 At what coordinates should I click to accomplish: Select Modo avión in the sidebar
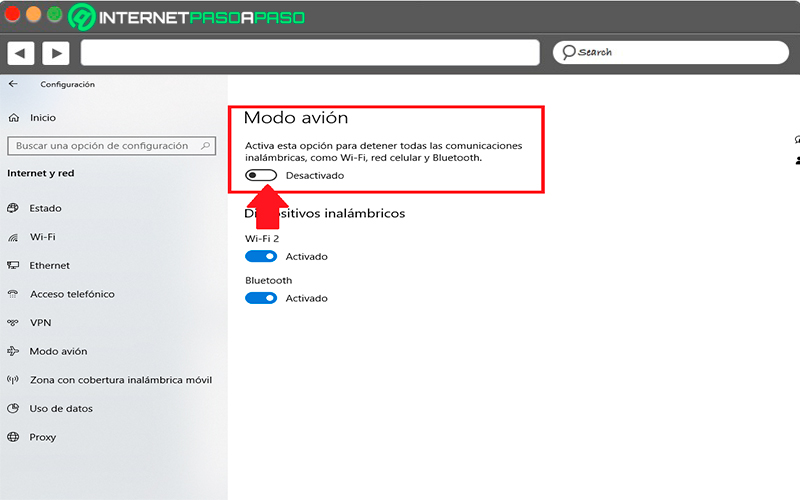point(58,351)
